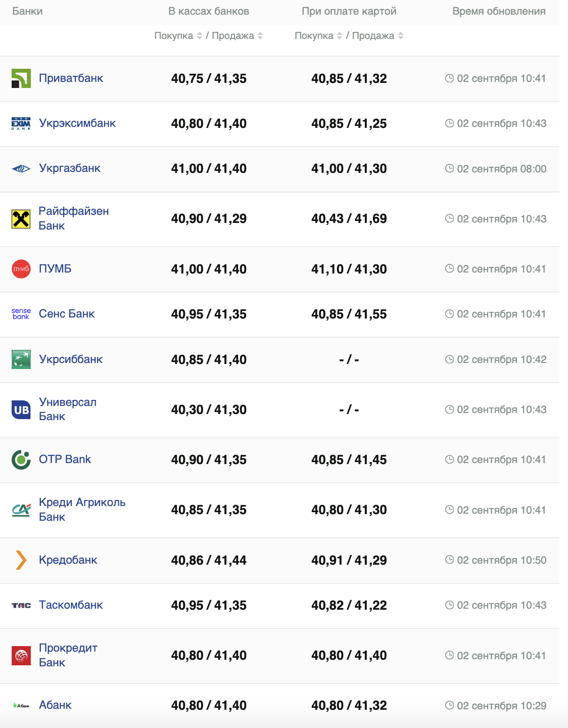This screenshot has height=728, width=568.
Task: Click the Kredobank orange chevron logo
Action: pos(21,560)
